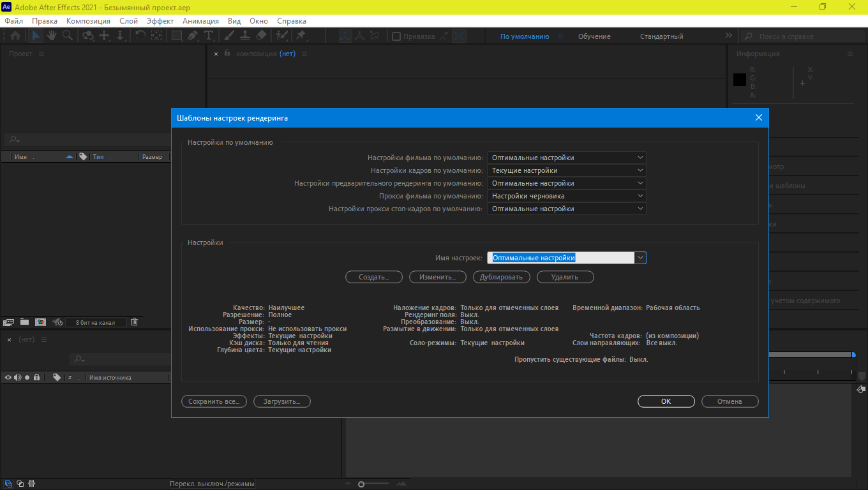The height and width of the screenshot is (490, 868).
Task: Enable the Привязка snapping checkbox
Action: (x=396, y=36)
